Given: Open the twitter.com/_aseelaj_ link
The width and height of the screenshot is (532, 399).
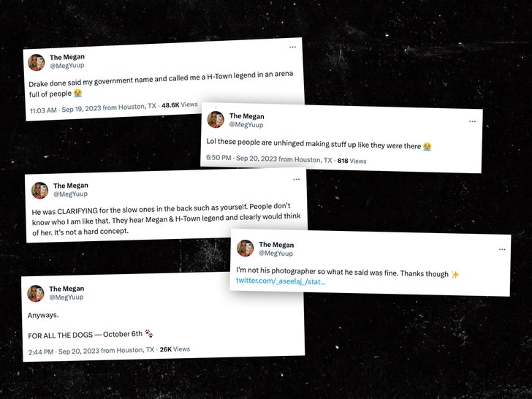Looking at the screenshot, I should tap(281, 281).
